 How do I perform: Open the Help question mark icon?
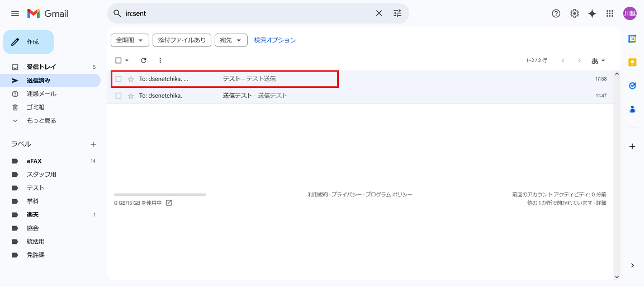(x=556, y=13)
